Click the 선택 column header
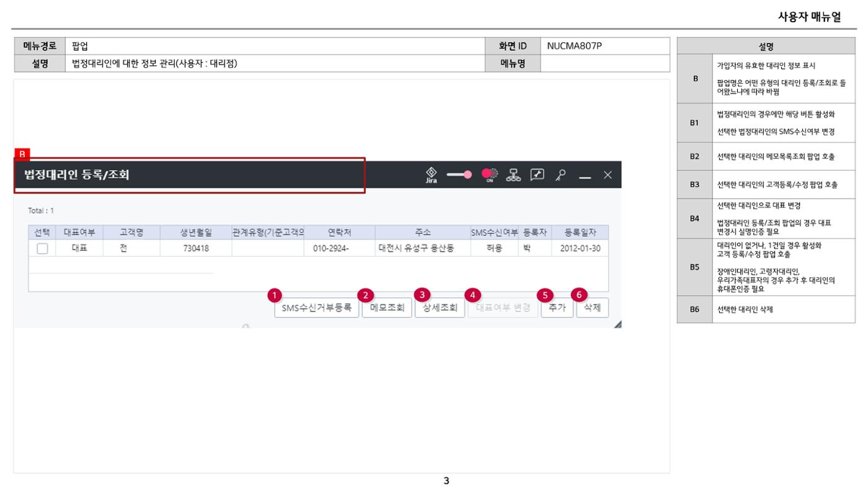868x489 pixels. pyautogui.click(x=42, y=233)
